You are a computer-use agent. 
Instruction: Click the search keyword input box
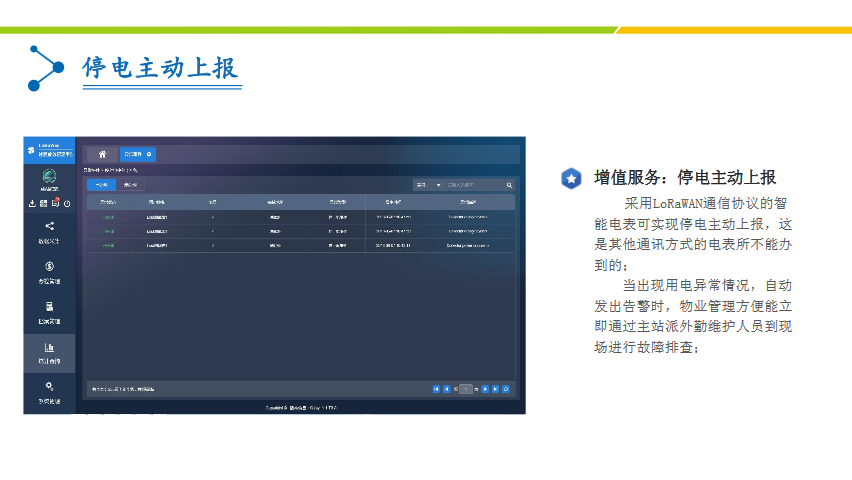point(472,185)
